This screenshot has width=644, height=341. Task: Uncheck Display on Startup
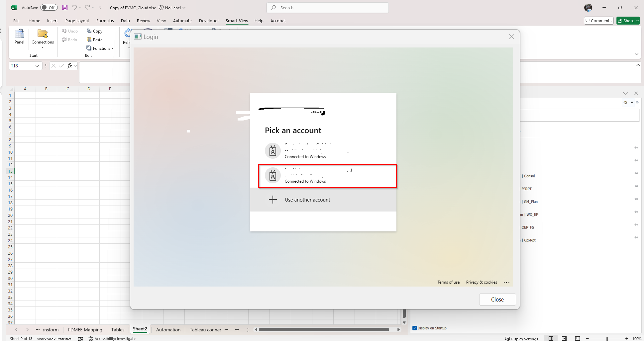pos(414,328)
